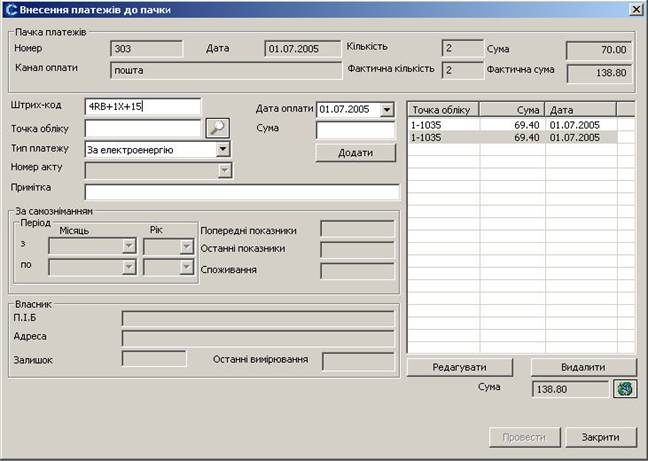Image resolution: width=648 pixels, height=461 pixels.
Task: Open the Рік dropdown in the 'з' row
Action: (x=187, y=246)
